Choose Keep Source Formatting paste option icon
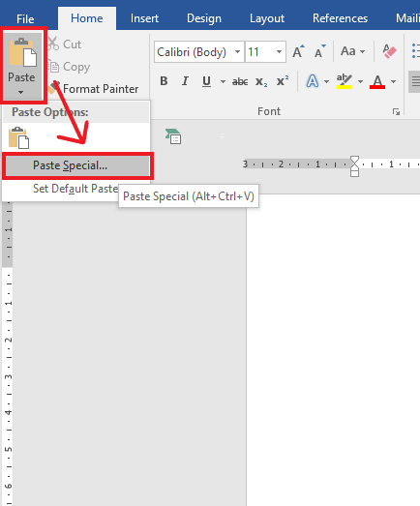Screen dimensions: 420x506 (x=18, y=137)
